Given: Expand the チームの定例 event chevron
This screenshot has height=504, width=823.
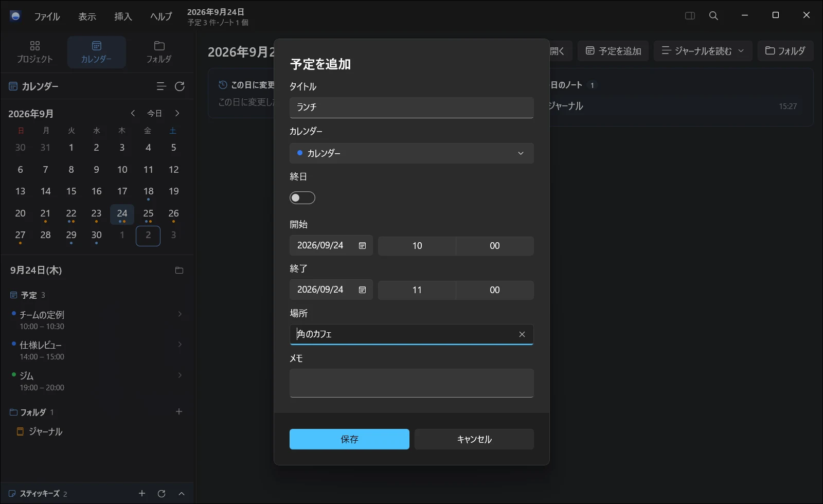Looking at the screenshot, I should pos(180,314).
